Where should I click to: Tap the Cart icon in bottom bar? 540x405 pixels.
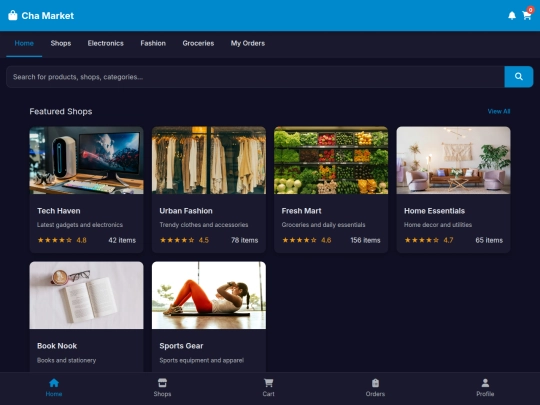tap(268, 383)
